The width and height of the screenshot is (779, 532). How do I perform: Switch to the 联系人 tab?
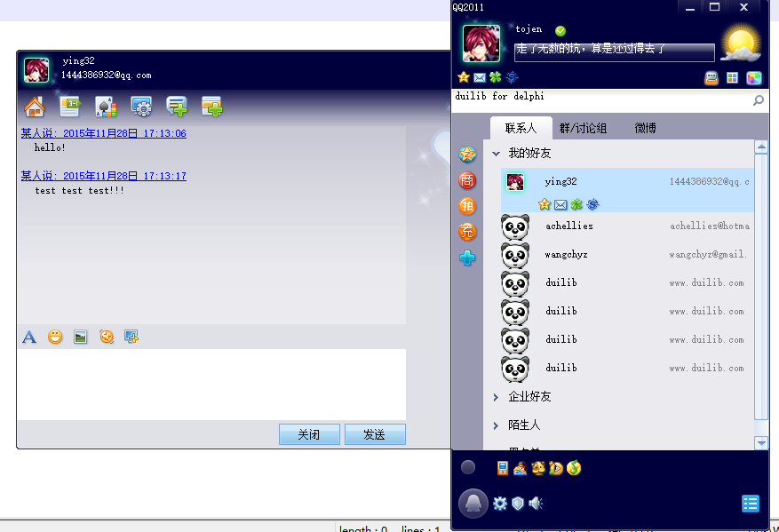click(521, 128)
